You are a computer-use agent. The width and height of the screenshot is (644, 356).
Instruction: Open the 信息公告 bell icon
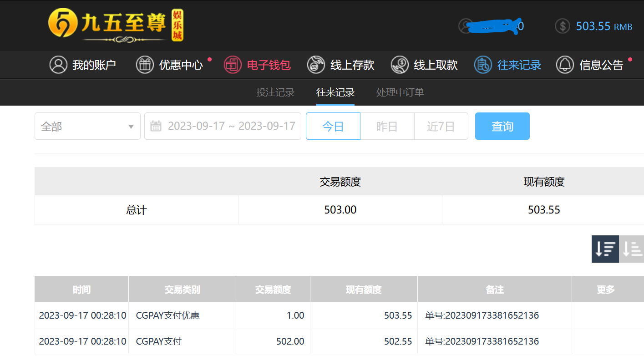(565, 65)
